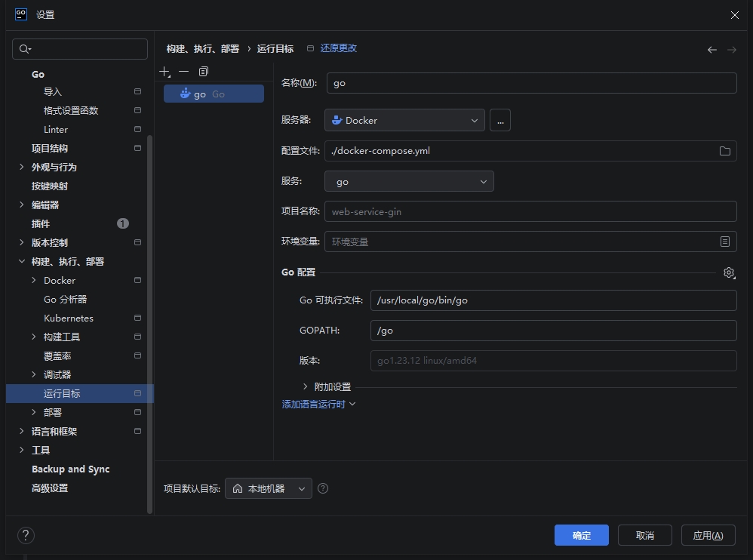Click help icon beside 项目默认目标
The height and width of the screenshot is (560, 753).
[x=323, y=488]
